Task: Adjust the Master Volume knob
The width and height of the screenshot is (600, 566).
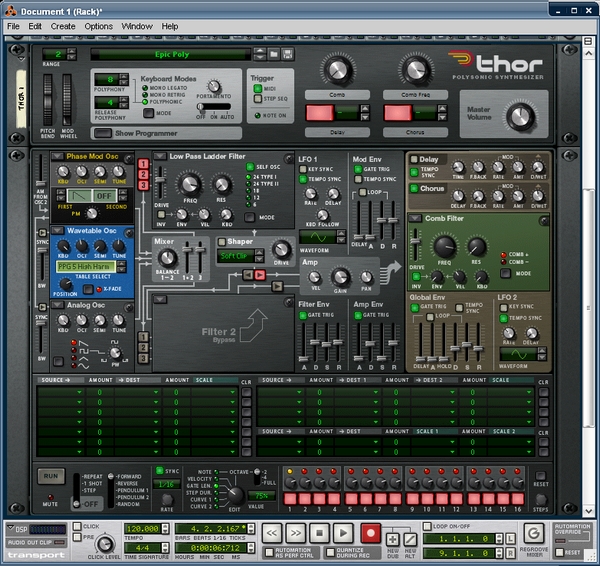Action: [520, 117]
